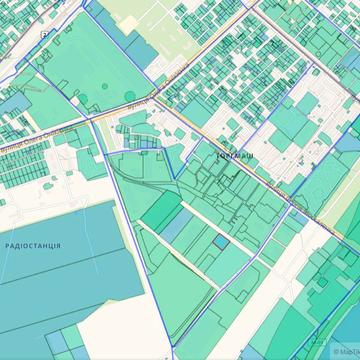Click the blue boundary junction at the bottom center
Image resolution: width=360 pixels, height=360 pixels.
pos(173,347)
